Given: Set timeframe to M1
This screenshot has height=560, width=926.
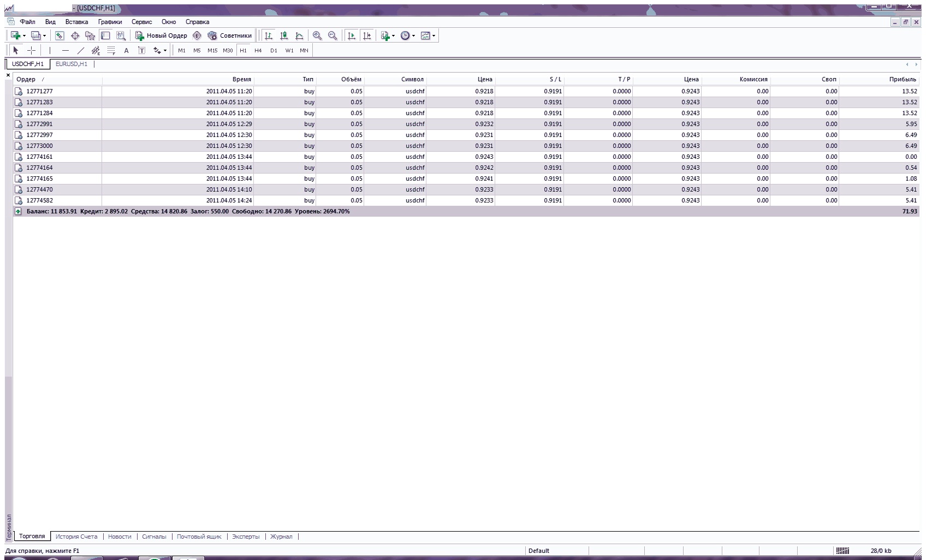Looking at the screenshot, I should click(182, 50).
